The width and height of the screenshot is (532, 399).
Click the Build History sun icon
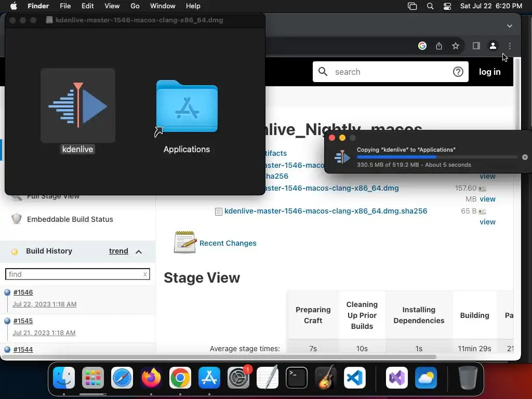click(15, 252)
